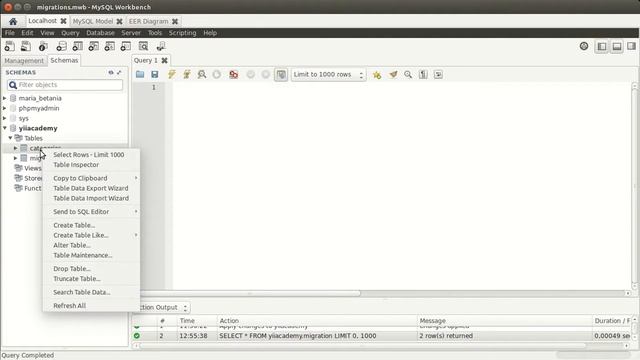Image resolution: width=640 pixels, height=360 pixels.
Task: Toggle autocommit mode icon
Action: point(281,74)
